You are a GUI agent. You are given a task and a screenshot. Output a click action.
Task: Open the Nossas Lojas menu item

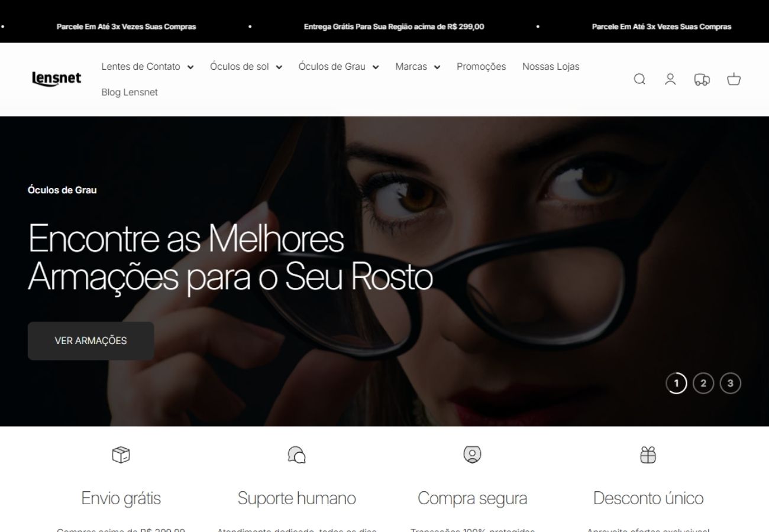[551, 67]
